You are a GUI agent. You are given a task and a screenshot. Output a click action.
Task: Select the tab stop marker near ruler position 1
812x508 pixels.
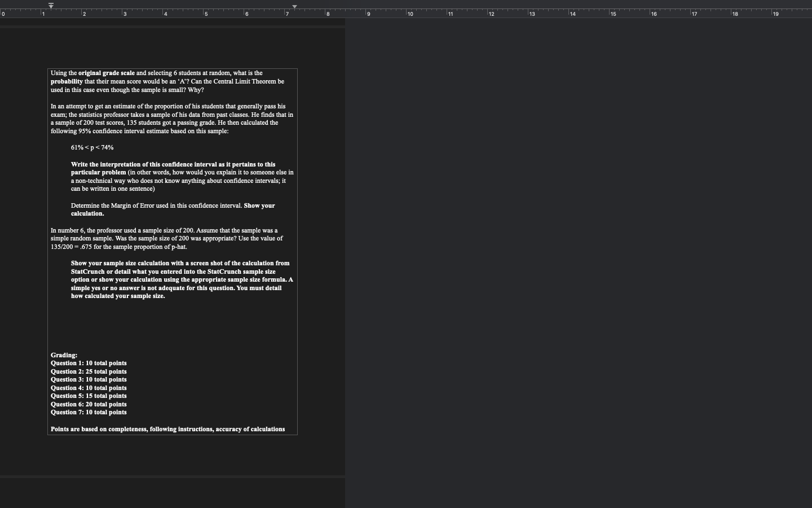coord(51,6)
